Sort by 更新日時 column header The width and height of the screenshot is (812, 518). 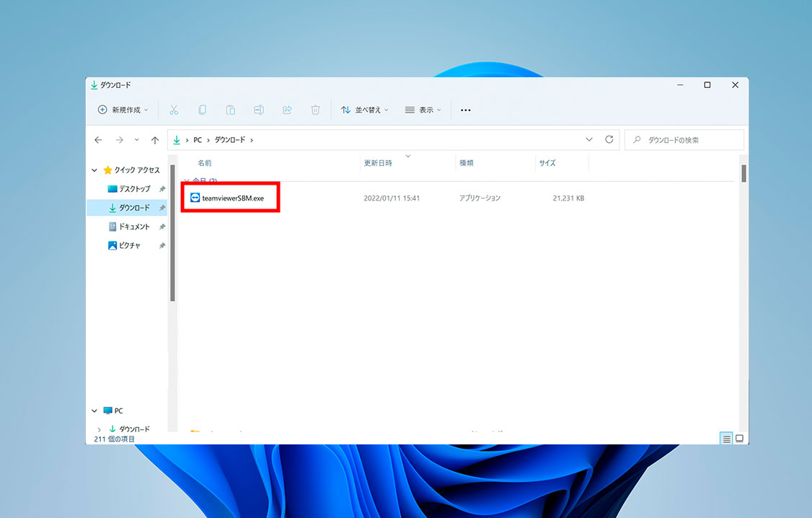378,162
